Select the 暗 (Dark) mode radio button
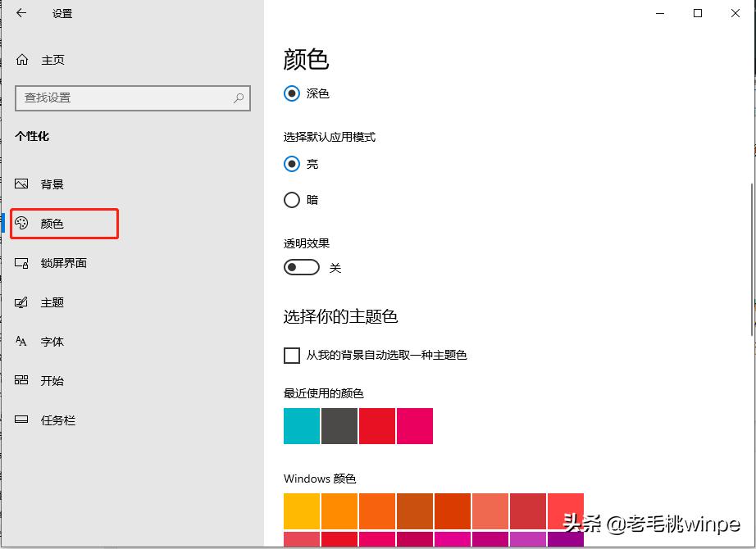756x549 pixels. coord(291,200)
